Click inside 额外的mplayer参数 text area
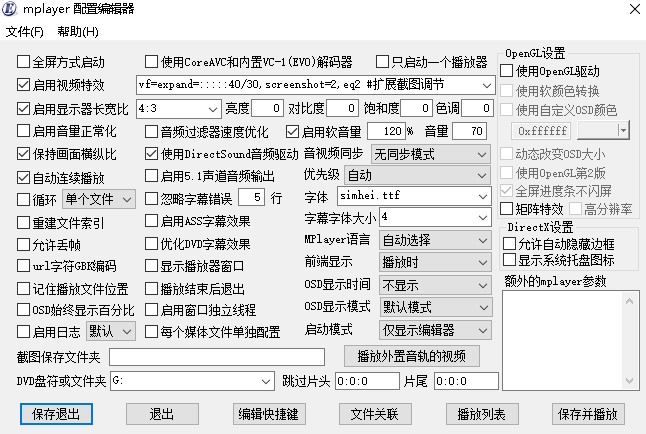Image resolution: width=646 pixels, height=434 pixels. [563, 340]
